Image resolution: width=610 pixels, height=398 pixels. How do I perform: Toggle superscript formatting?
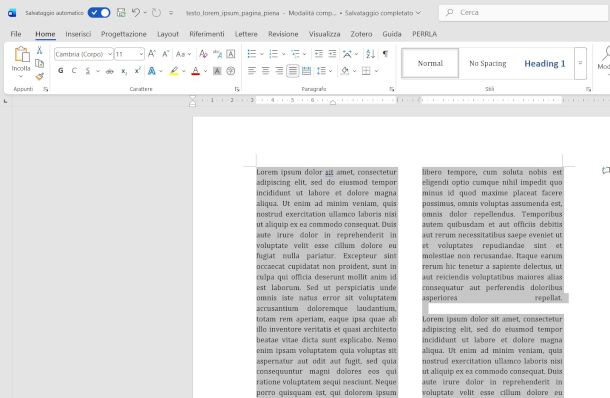pyautogui.click(x=137, y=71)
